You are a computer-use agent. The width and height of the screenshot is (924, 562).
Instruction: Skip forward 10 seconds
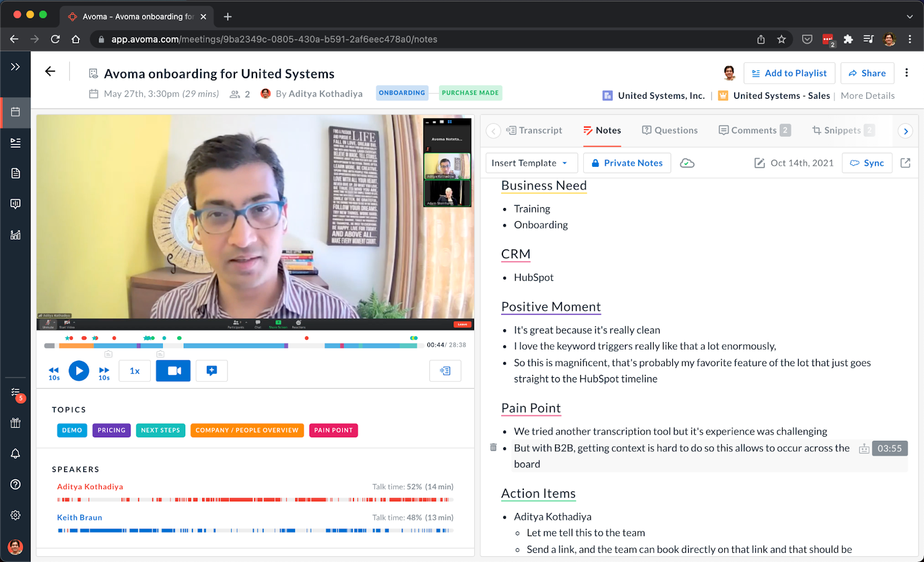(104, 373)
